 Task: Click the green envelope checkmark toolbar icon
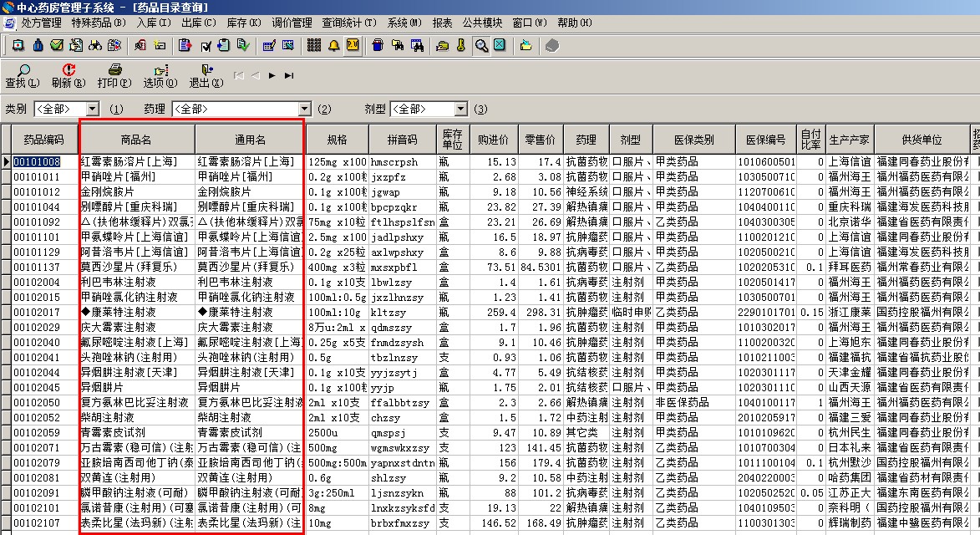click(x=57, y=46)
